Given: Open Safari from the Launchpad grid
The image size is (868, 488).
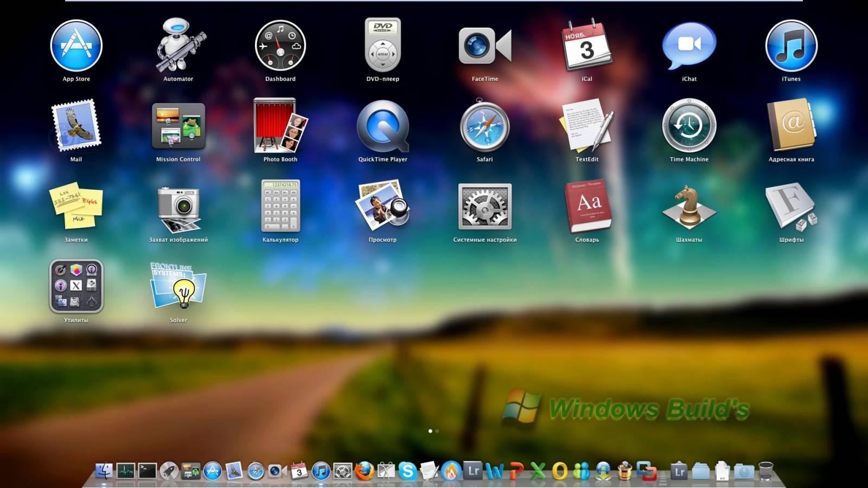Looking at the screenshot, I should coord(485,126).
